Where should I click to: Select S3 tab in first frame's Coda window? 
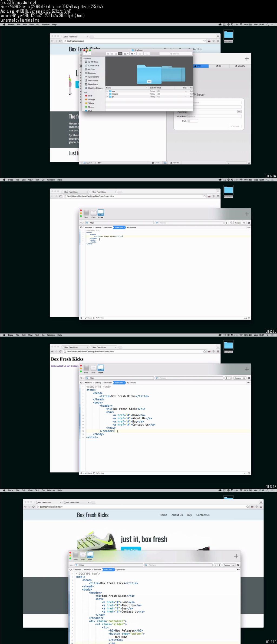pyautogui.click(x=219, y=66)
